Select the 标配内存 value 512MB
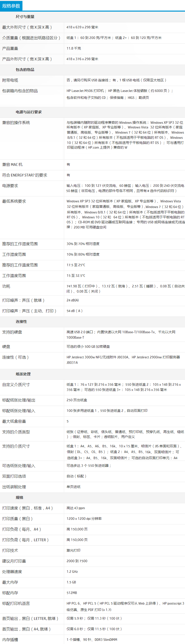This screenshot has height=644, width=185. click(x=72, y=593)
